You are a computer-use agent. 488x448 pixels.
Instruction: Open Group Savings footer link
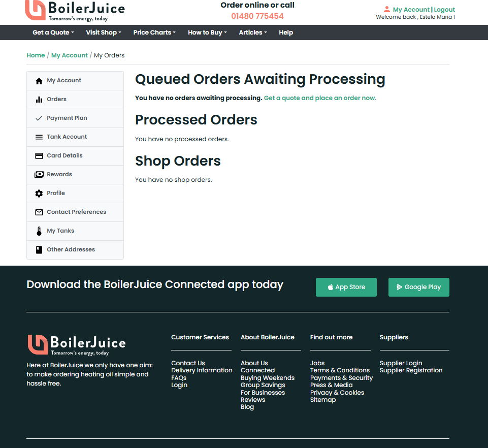[263, 385]
